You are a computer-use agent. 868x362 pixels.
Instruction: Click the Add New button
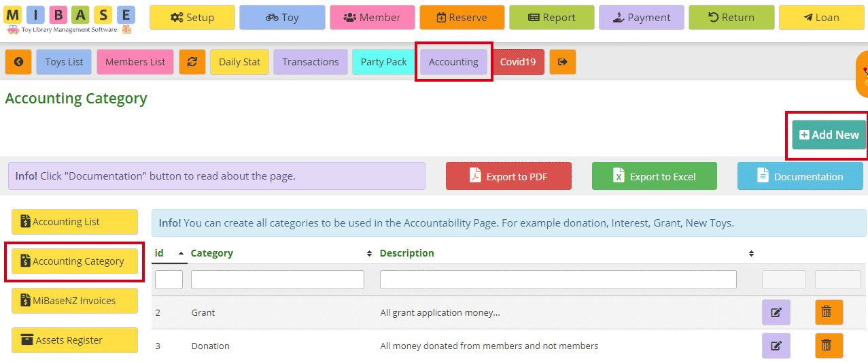(829, 135)
